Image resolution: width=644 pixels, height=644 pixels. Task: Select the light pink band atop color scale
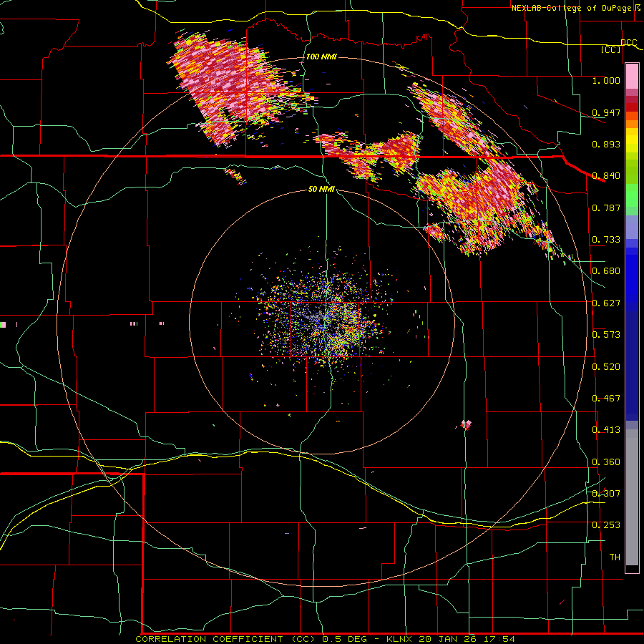coord(632,76)
